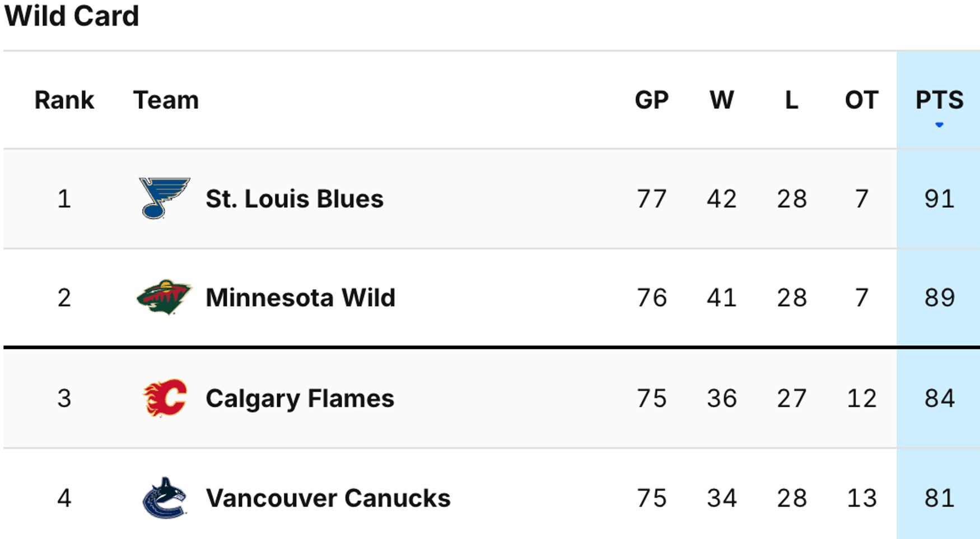Open St. Louis Blues team link

tap(295, 199)
